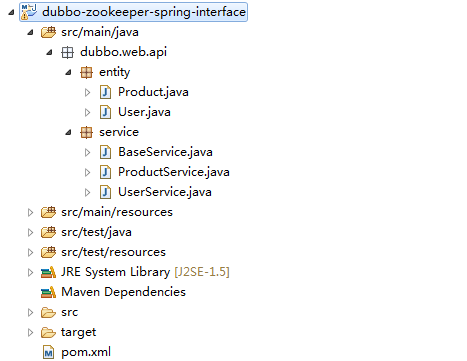Image resolution: width=467 pixels, height=361 pixels.
Task: Select the ProductService.java file name
Action: click(174, 172)
